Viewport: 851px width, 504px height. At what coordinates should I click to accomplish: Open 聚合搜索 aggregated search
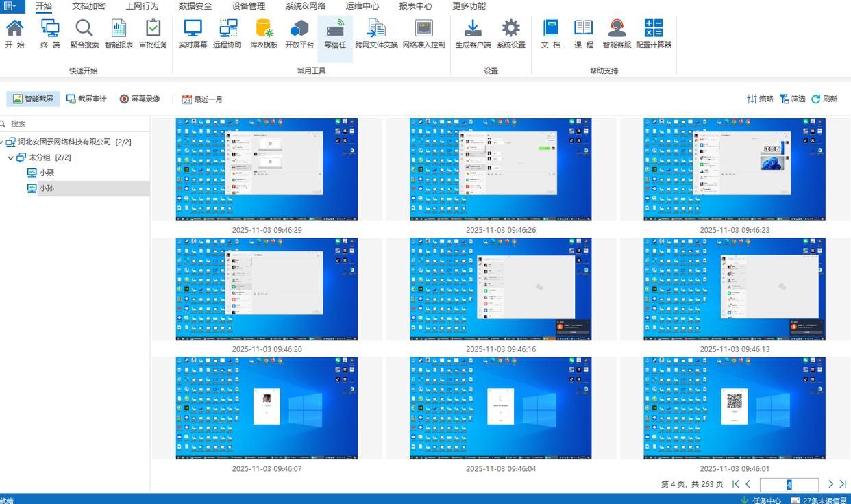click(84, 33)
